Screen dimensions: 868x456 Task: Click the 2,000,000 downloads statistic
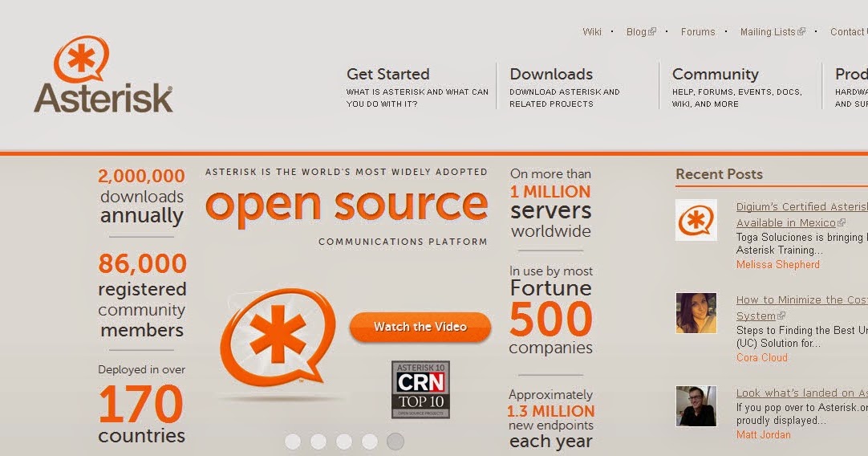pos(142,176)
